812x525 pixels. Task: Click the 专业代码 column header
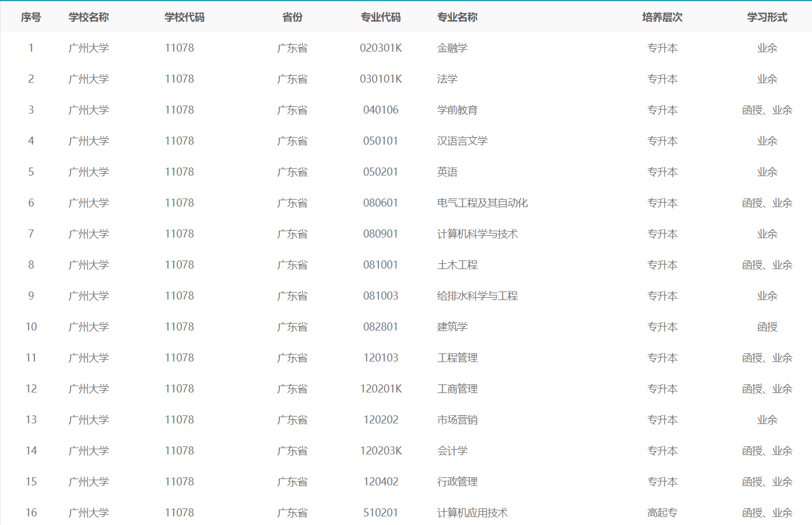tap(381, 17)
